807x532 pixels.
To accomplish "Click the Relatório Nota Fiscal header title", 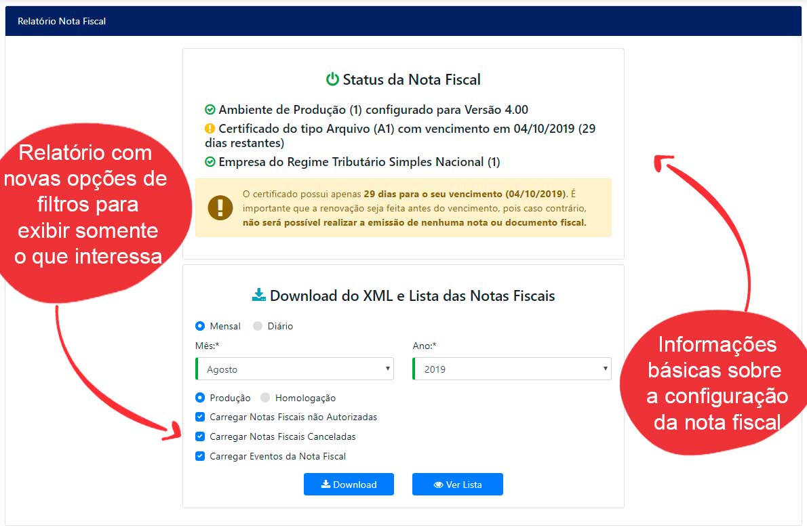I will (62, 21).
